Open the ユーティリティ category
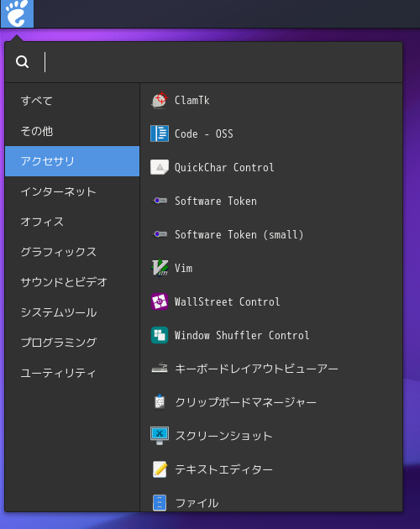The height and width of the screenshot is (529, 420). pos(72,373)
